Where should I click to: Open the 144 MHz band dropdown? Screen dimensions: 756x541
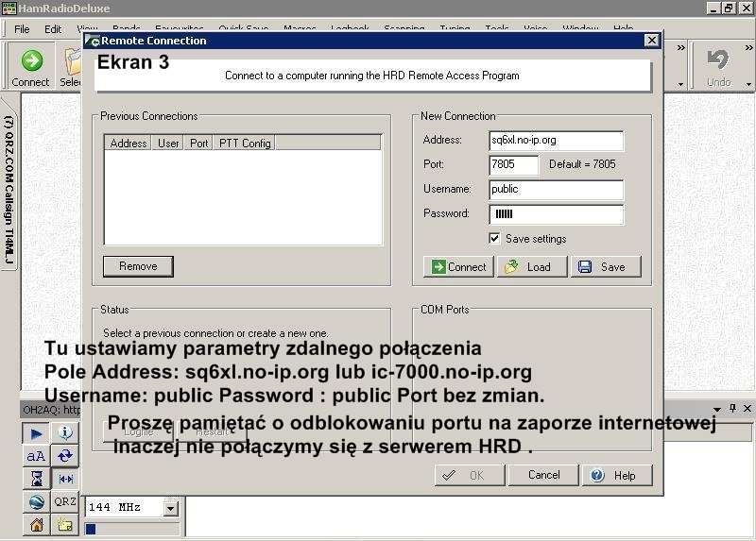[170, 508]
